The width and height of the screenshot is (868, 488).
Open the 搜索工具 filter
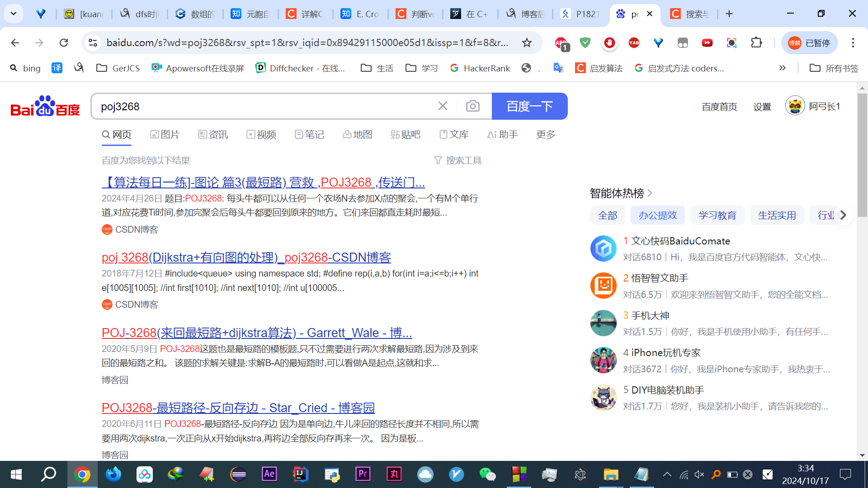tap(458, 160)
